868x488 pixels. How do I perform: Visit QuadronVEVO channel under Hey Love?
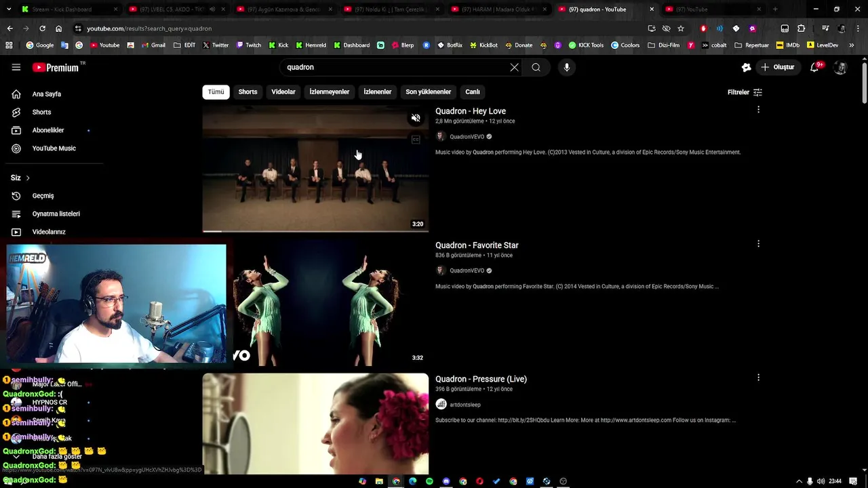(467, 137)
